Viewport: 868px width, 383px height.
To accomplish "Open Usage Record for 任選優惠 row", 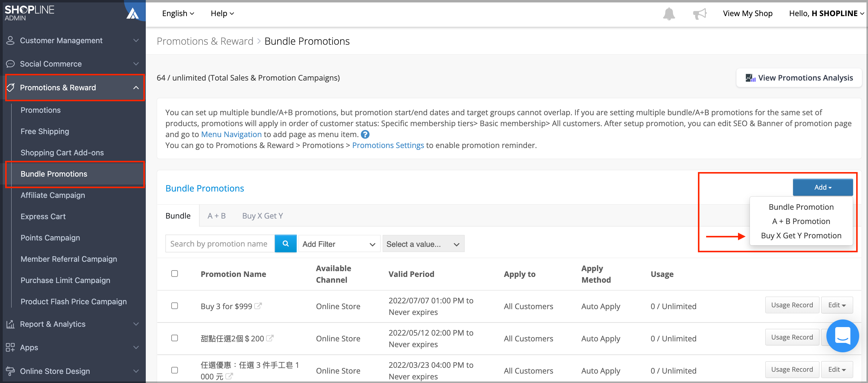I will (x=792, y=370).
